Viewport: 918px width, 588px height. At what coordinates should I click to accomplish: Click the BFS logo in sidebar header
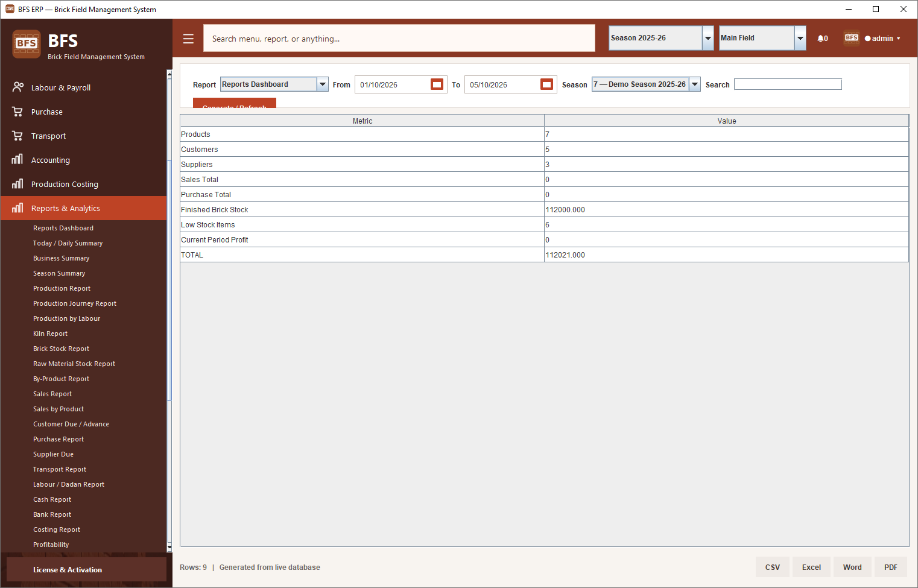(x=27, y=44)
